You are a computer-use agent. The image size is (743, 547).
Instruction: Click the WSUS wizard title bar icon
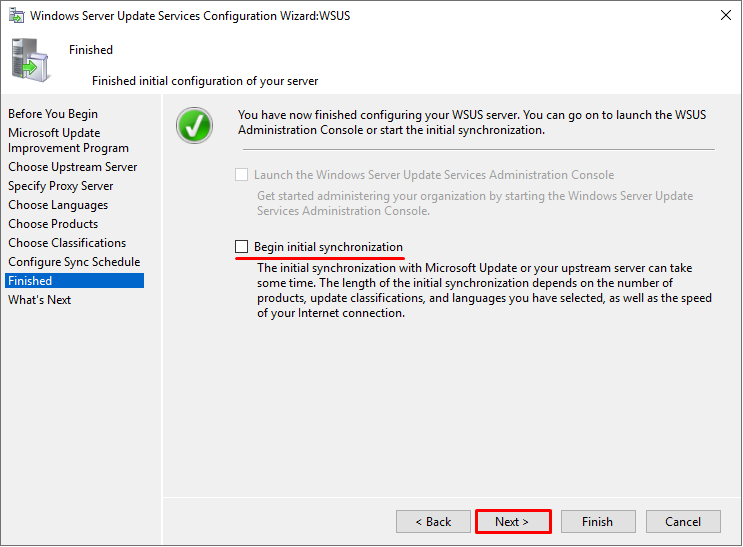[x=16, y=16]
